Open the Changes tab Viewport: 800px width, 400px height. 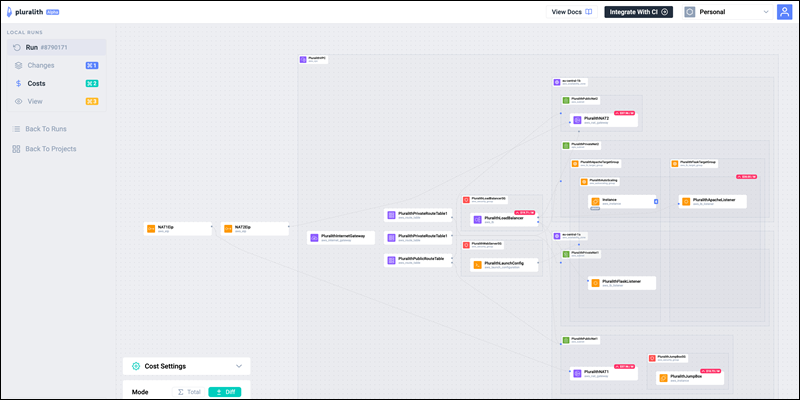point(57,65)
